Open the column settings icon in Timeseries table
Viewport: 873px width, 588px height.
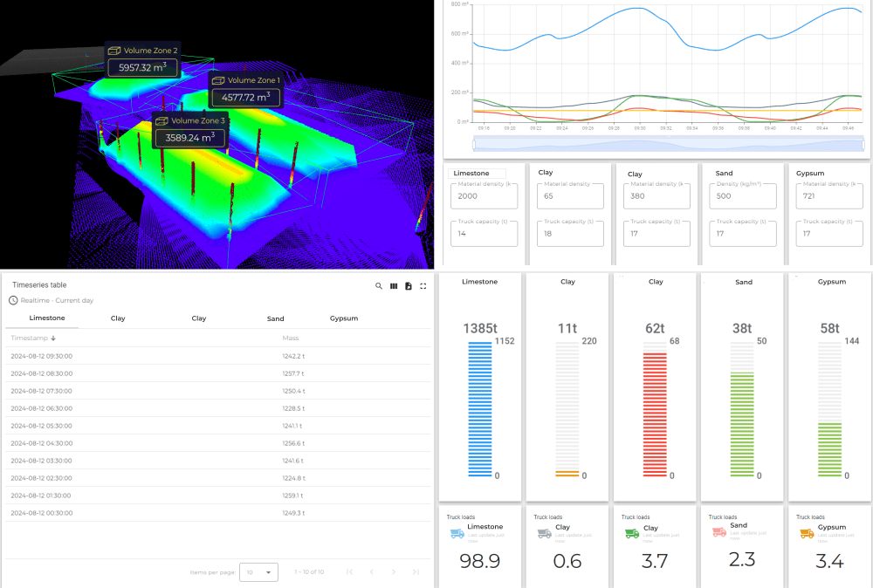393,286
